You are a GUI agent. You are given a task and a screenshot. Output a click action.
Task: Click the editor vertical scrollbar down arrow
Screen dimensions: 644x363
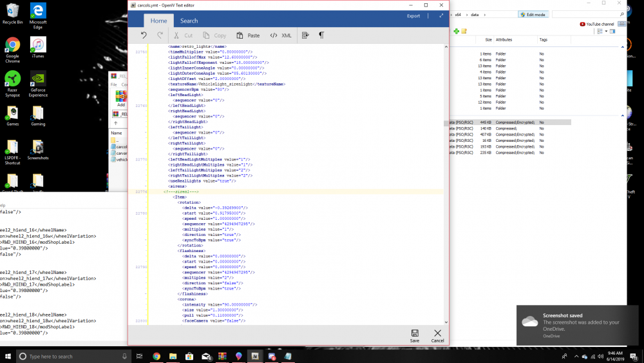coord(446,322)
